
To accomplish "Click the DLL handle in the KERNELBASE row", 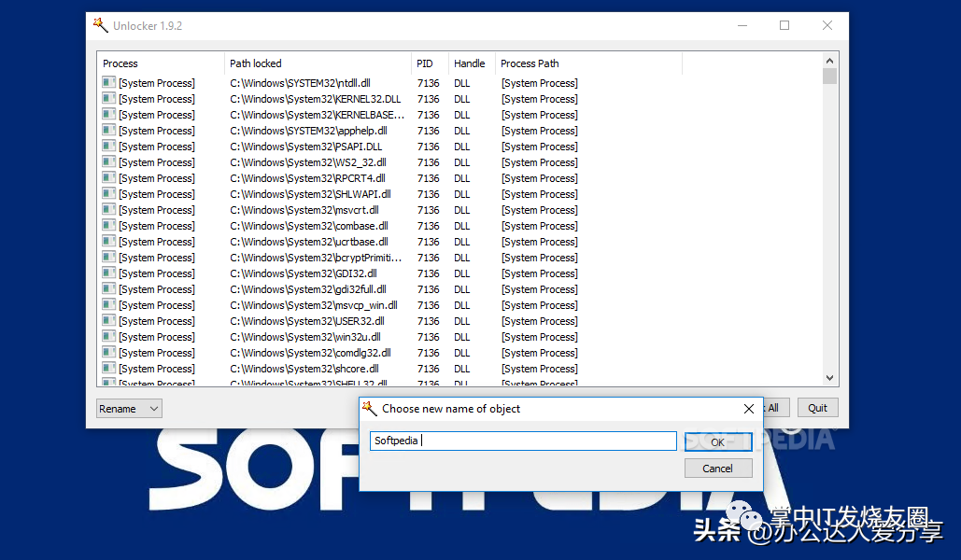I will (462, 115).
